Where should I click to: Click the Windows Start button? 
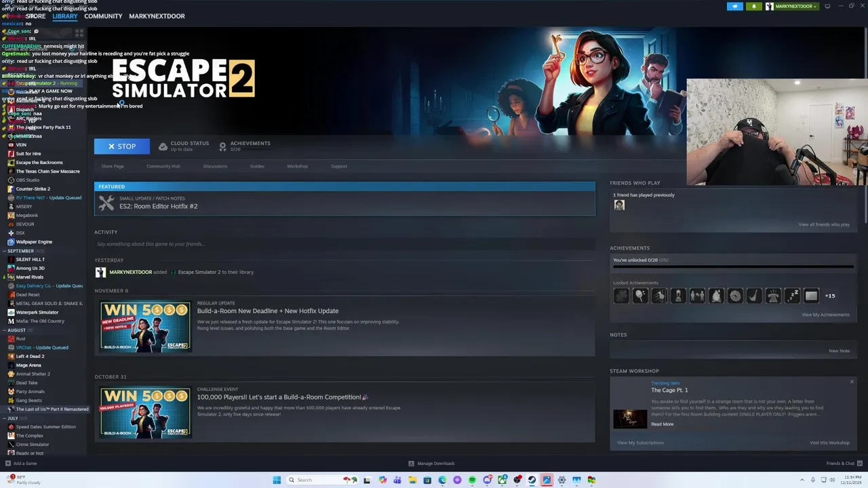click(277, 480)
